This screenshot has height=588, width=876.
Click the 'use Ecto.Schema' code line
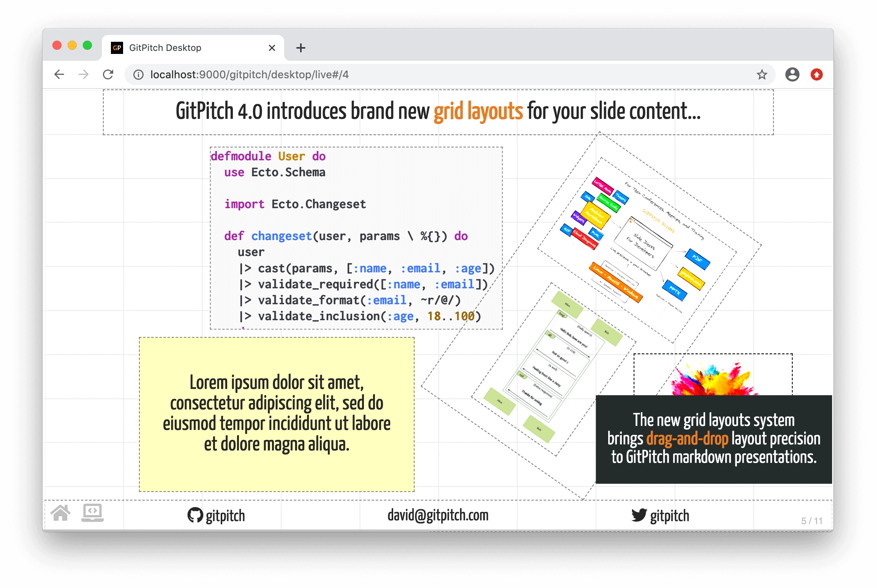point(275,172)
